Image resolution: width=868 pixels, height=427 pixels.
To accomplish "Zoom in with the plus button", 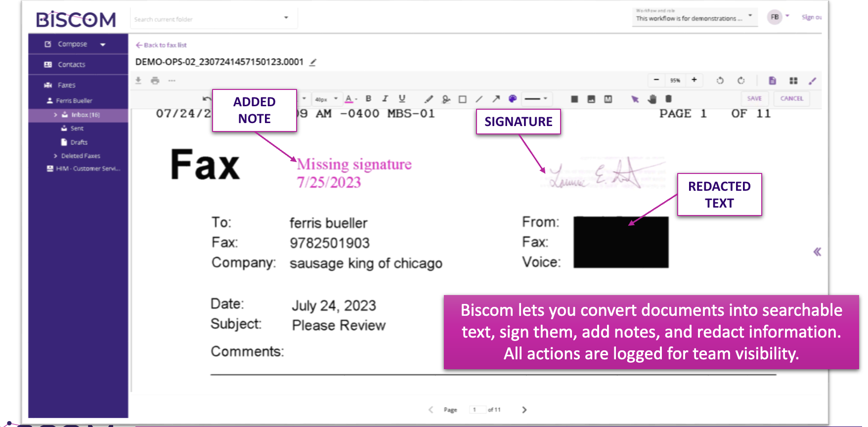I will coord(694,80).
